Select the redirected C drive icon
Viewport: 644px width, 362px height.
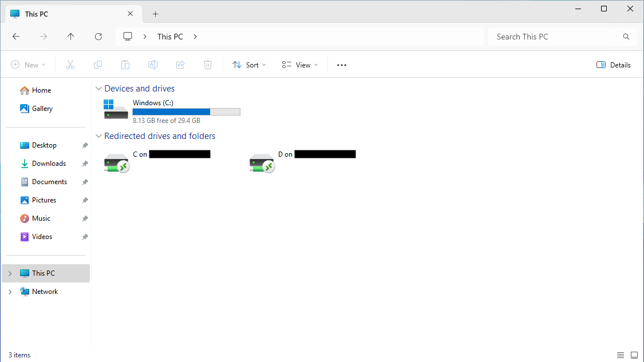[x=117, y=163]
